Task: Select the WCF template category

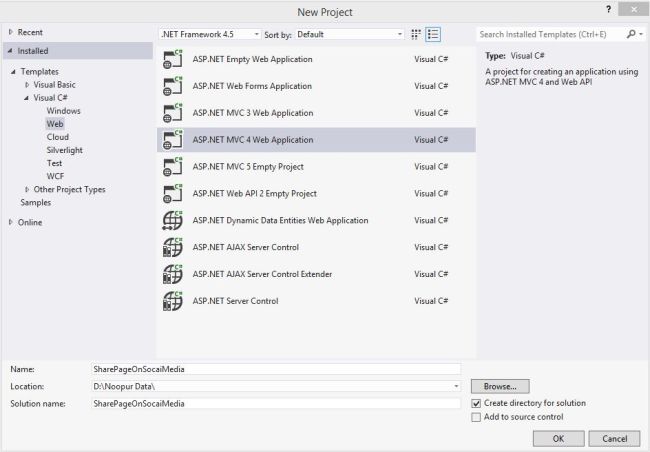Action: [55, 176]
